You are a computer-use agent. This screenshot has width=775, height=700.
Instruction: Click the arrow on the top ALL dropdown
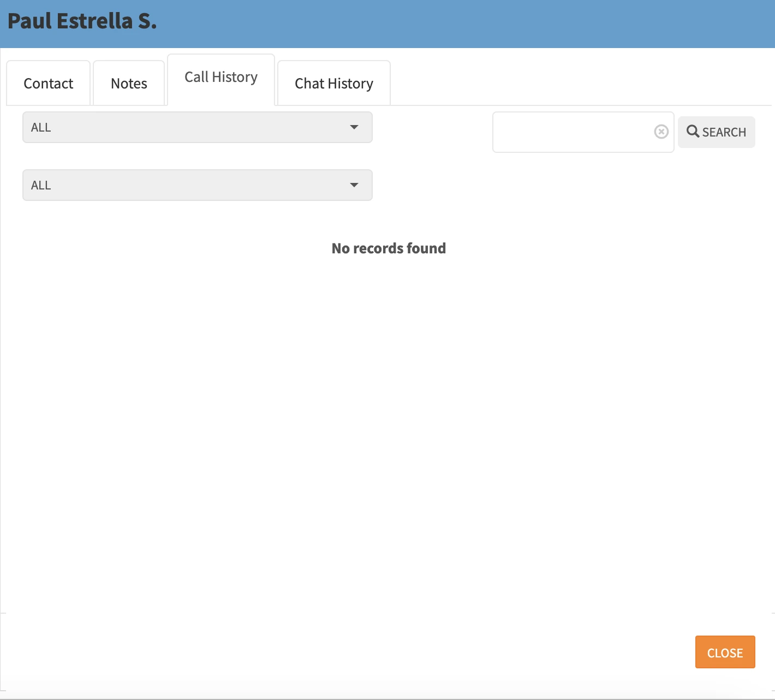[354, 127]
